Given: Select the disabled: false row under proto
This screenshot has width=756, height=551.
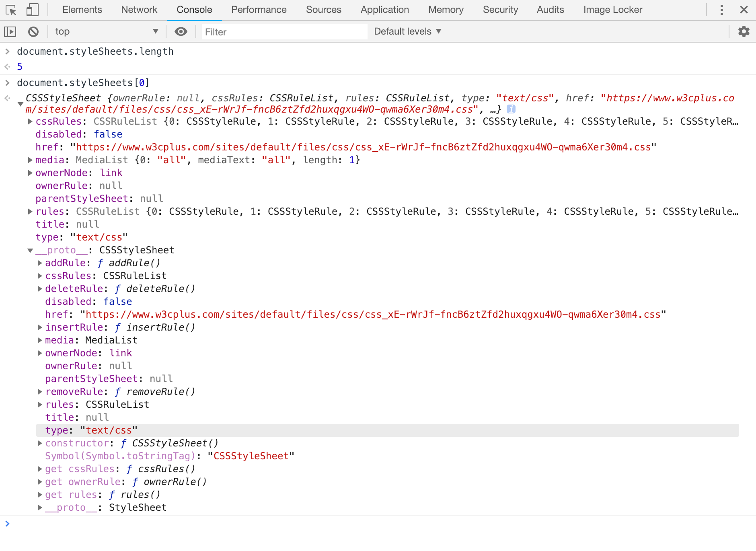Looking at the screenshot, I should [88, 302].
